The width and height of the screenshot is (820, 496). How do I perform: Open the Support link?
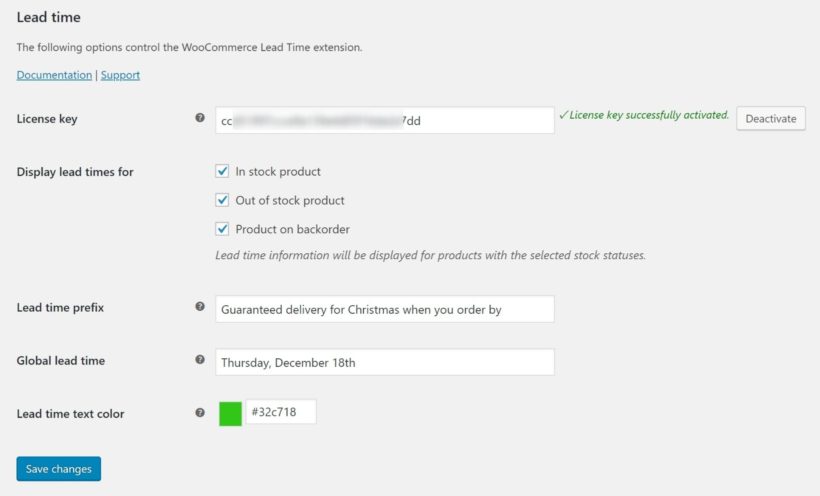120,75
